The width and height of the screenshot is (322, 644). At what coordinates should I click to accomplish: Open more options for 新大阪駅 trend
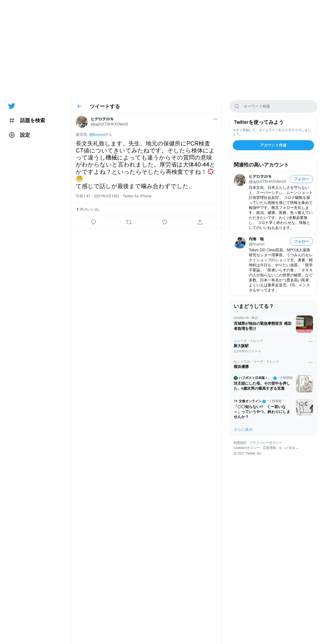point(310,342)
